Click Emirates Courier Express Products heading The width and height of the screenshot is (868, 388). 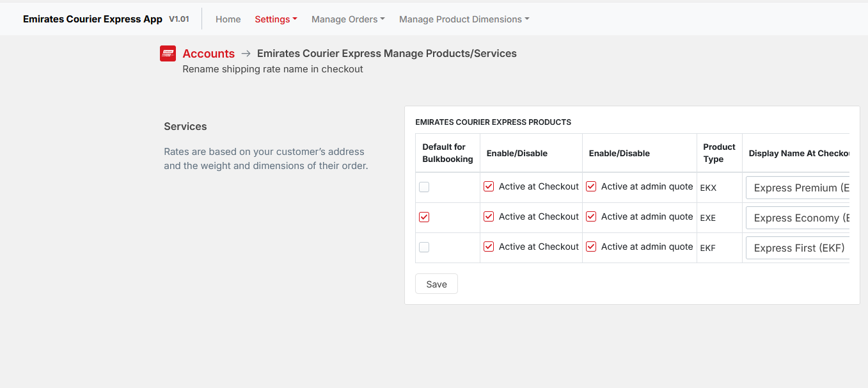[x=493, y=122]
